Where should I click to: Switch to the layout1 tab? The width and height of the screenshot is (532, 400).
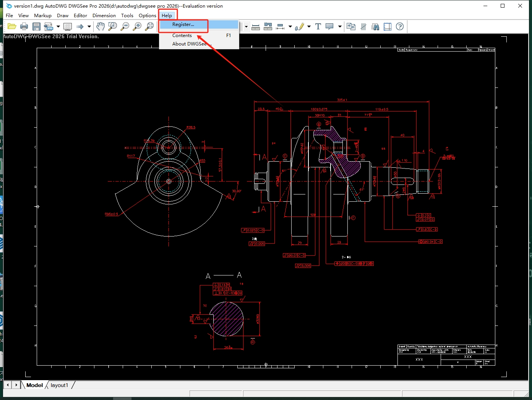tap(60, 385)
